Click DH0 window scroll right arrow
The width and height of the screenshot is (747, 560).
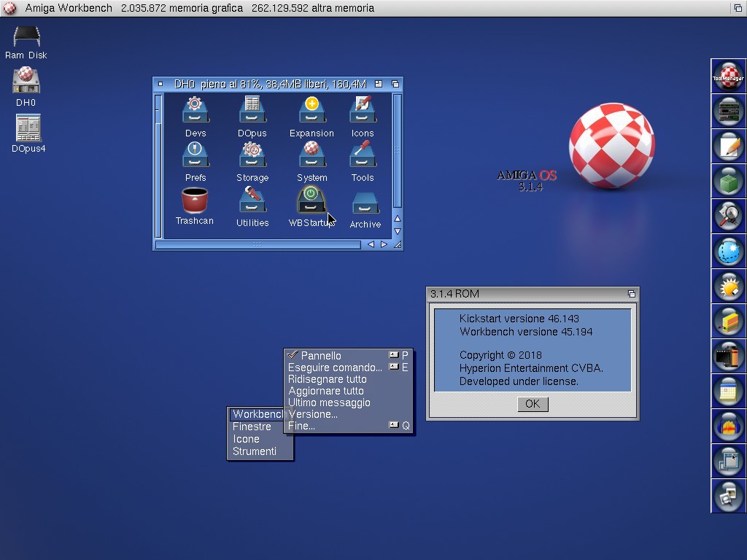point(384,244)
